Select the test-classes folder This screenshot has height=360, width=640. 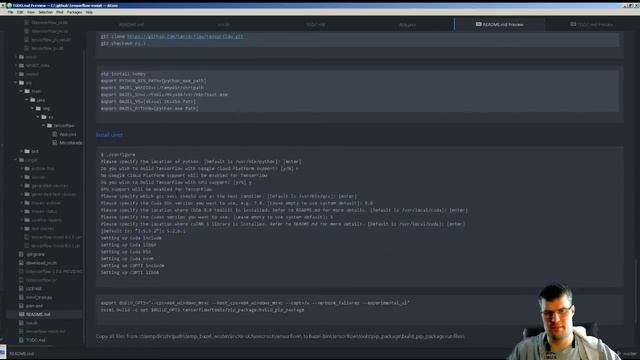point(42,229)
